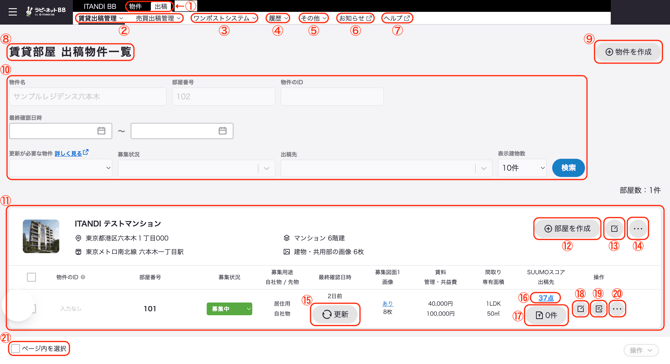This screenshot has width=670, height=364.
Task: Open room 101 more options ellipsis
Action: [x=617, y=308]
